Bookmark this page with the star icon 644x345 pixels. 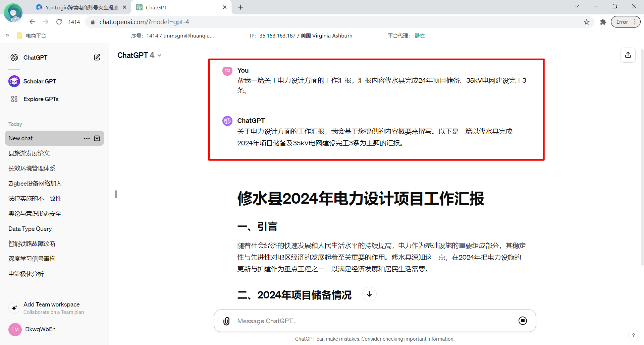click(586, 22)
